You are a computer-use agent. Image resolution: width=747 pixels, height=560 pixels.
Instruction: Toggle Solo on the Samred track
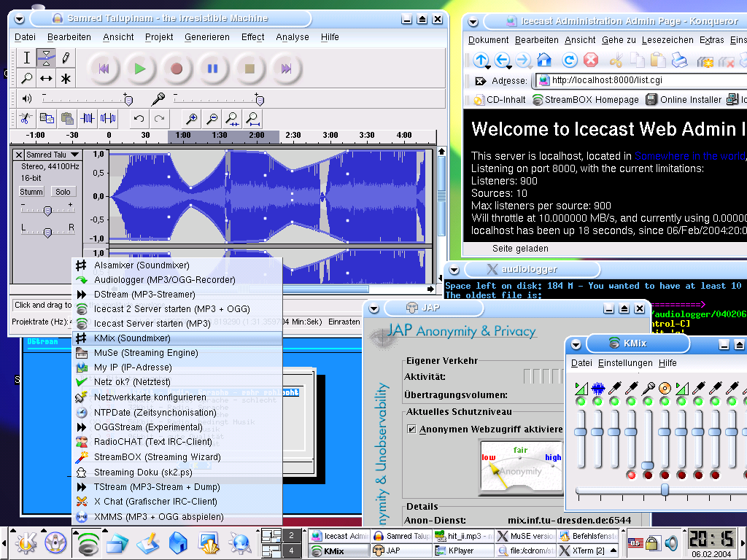pyautogui.click(x=63, y=192)
